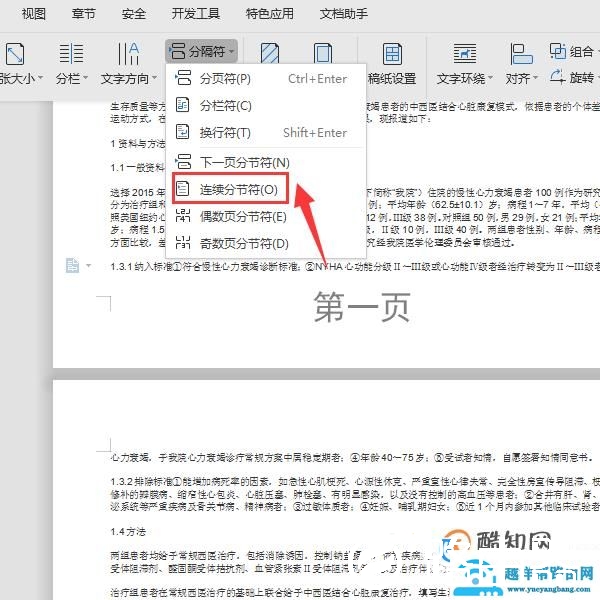Select 下一页分节符(N) section break

coord(266,162)
